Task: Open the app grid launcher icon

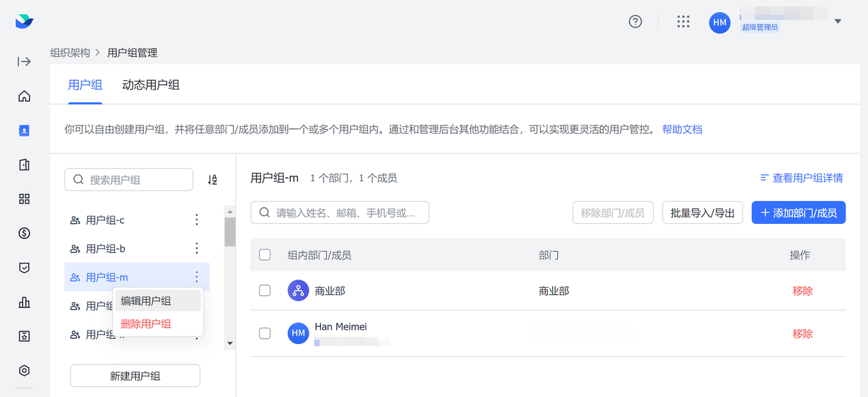Action: 683,22
